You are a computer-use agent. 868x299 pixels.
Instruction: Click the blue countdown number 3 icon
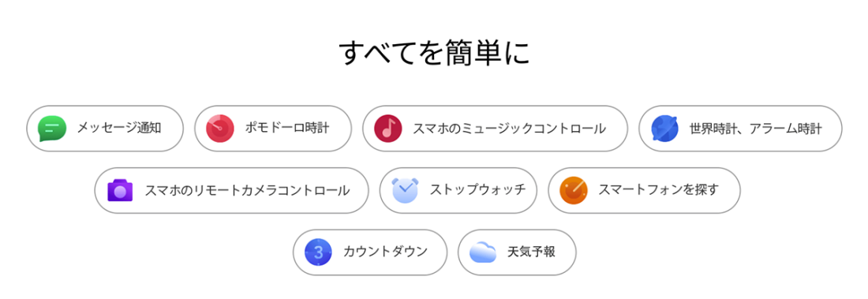point(318,252)
